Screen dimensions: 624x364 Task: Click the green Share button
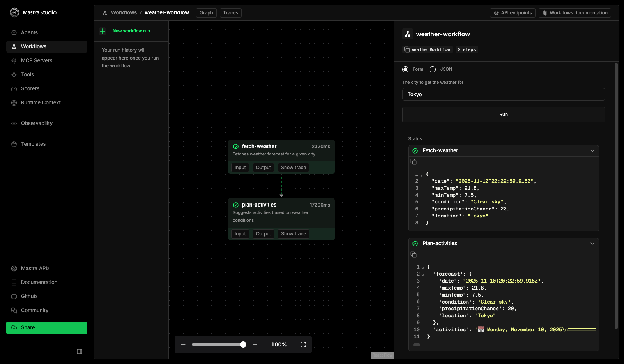tap(47, 328)
